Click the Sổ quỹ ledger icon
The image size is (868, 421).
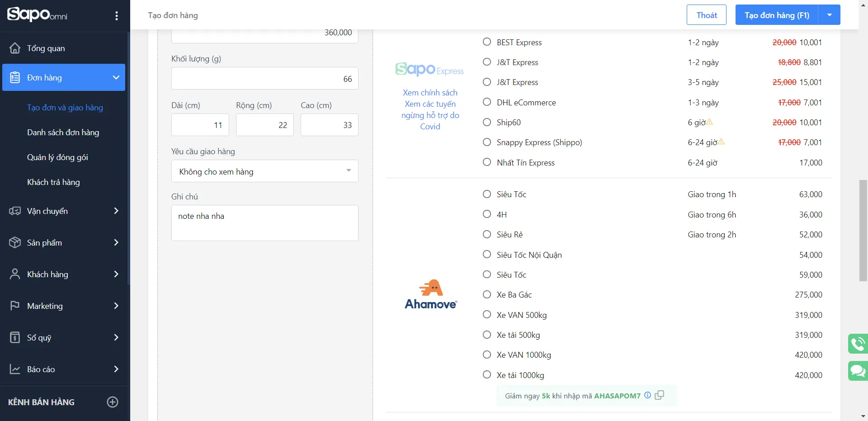pyautogui.click(x=15, y=337)
